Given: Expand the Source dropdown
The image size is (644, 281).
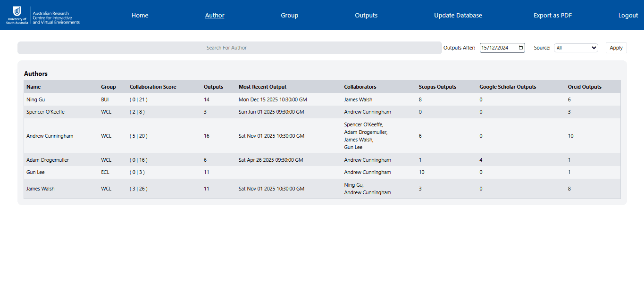Looking at the screenshot, I should pos(576,48).
